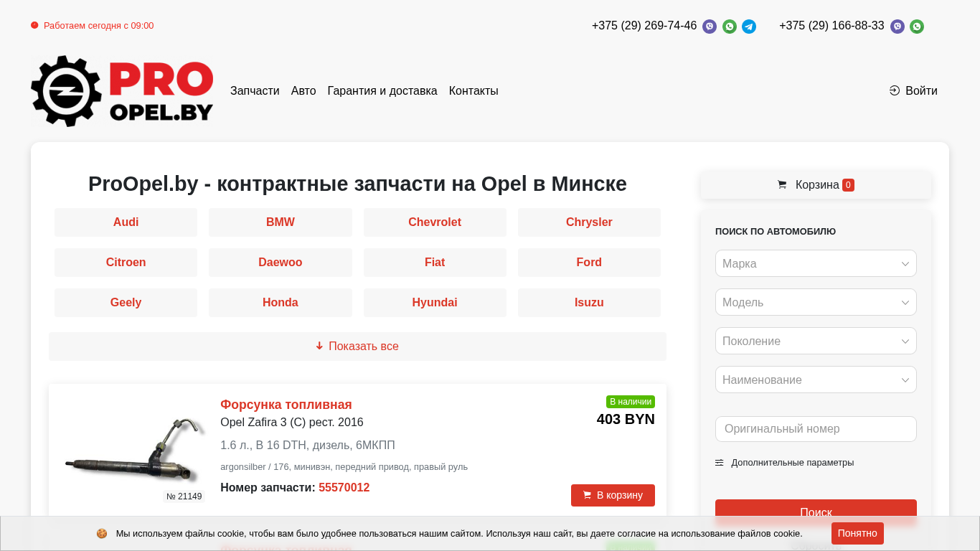Screen dimensions: 980x551
Task: Click the В наличии availability badge
Action: 631,402
